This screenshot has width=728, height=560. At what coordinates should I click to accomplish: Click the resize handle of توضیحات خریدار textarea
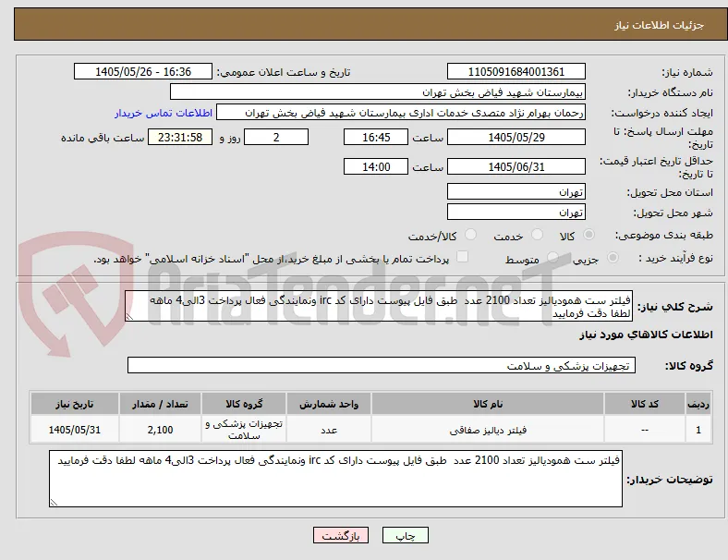[x=54, y=503]
